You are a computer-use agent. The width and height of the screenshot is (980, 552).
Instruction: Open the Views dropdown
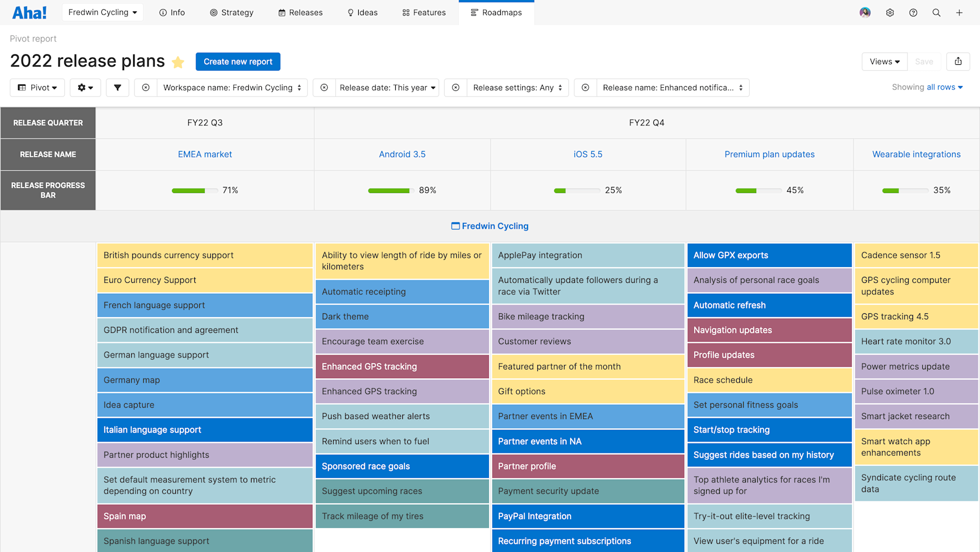[x=884, y=61]
